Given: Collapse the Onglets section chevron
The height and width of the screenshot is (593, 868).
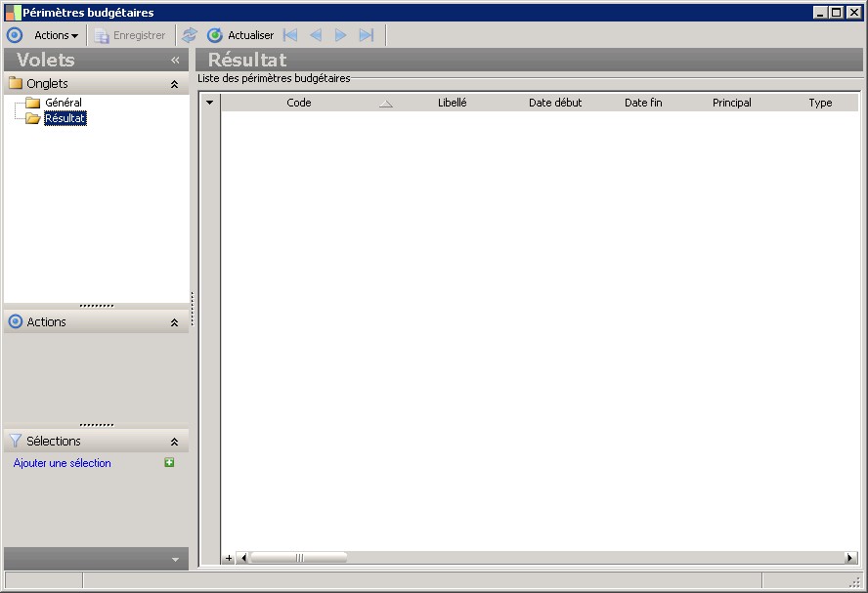Looking at the screenshot, I should point(174,84).
